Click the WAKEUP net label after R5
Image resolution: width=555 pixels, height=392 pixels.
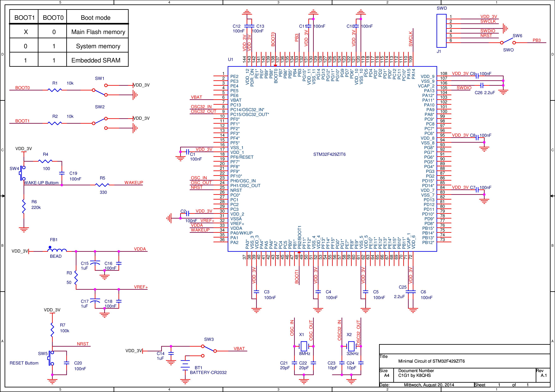[134, 183]
